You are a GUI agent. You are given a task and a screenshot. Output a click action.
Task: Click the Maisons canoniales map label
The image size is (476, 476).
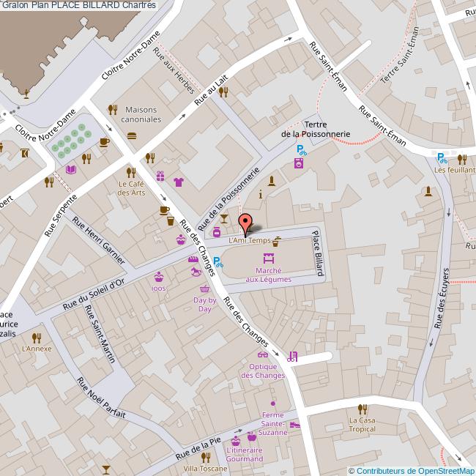[x=141, y=114]
